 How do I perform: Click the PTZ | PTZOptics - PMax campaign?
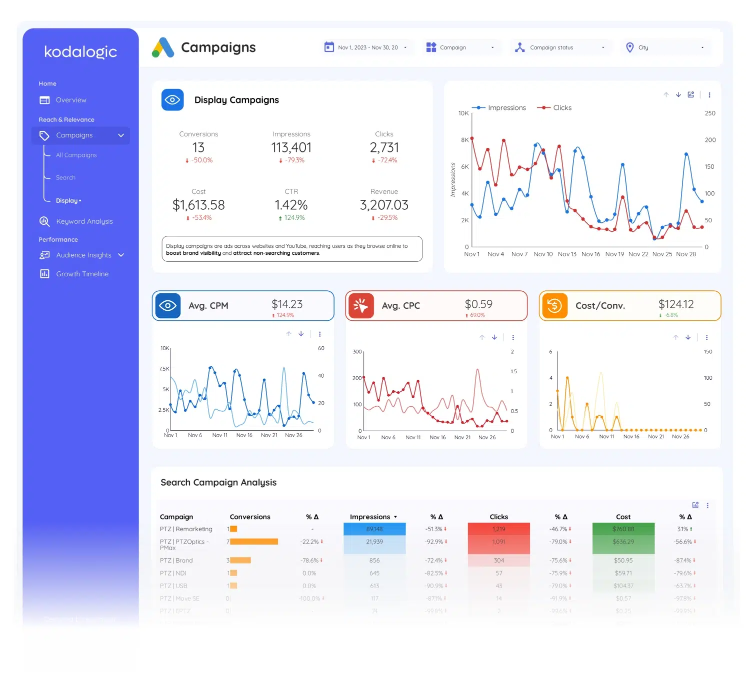coord(184,545)
